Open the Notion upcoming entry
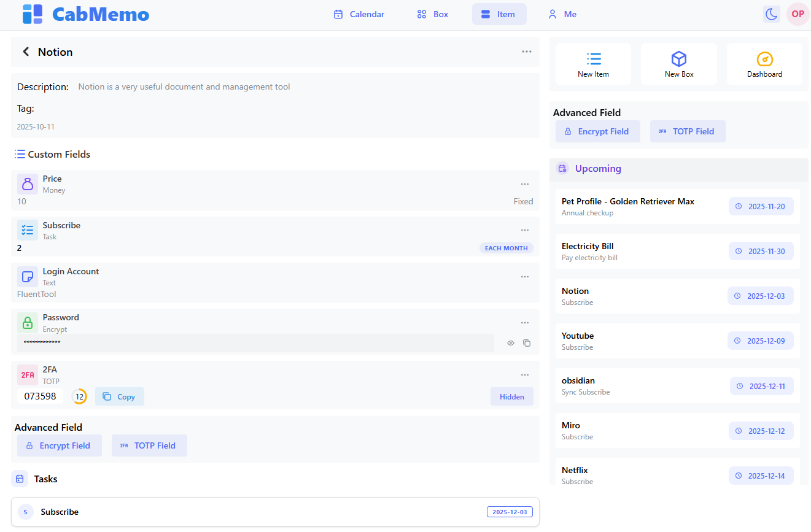Screen dimensions: 811x532 coord(678,296)
